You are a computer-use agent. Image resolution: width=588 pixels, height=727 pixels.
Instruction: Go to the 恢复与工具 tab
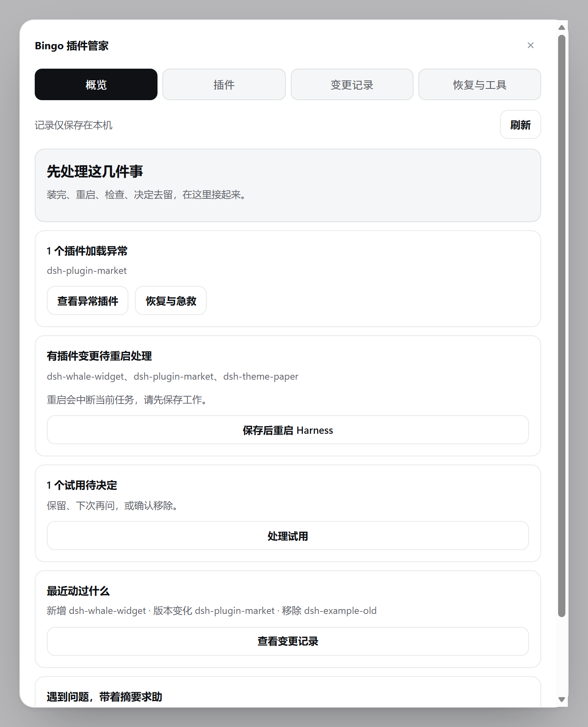coord(480,84)
